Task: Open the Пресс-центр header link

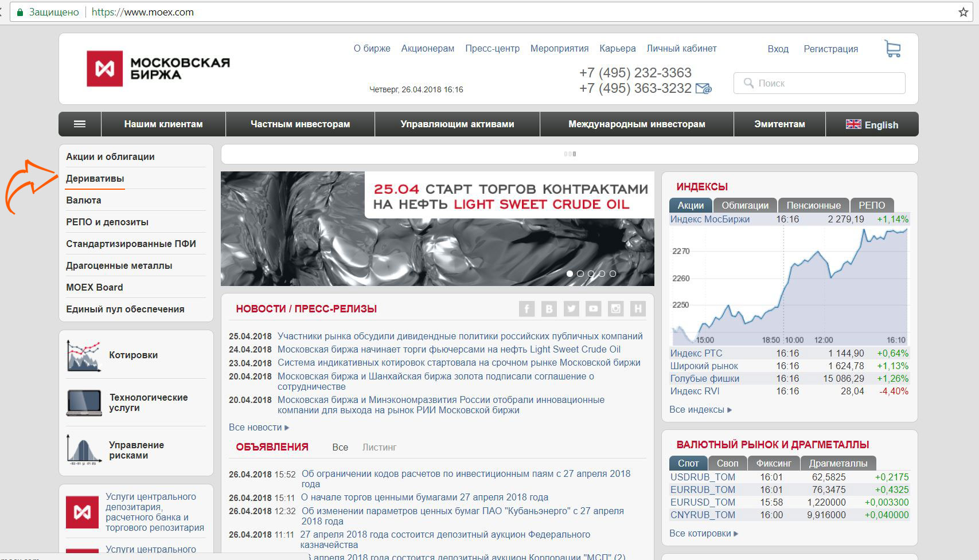Action: (x=492, y=49)
